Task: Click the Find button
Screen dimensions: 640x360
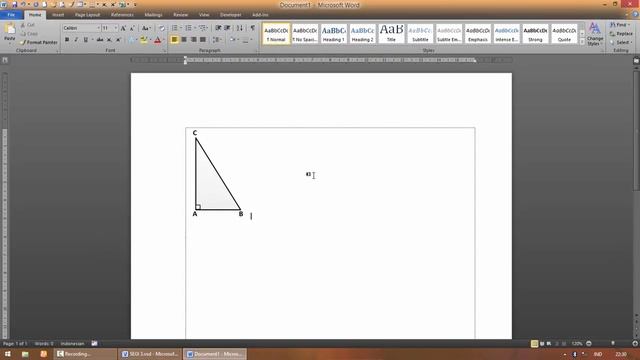Action: pos(620,25)
